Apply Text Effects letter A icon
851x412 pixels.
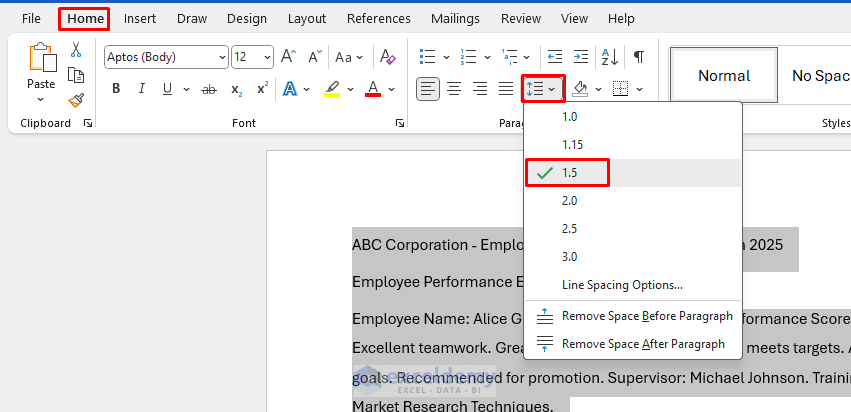(x=290, y=89)
